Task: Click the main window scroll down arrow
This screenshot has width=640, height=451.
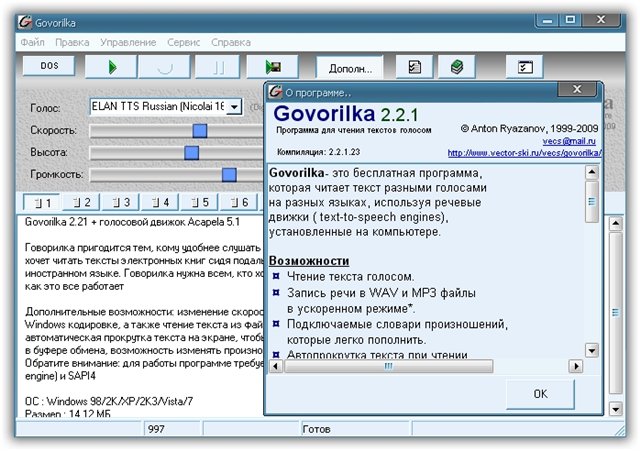Action: 615,409
